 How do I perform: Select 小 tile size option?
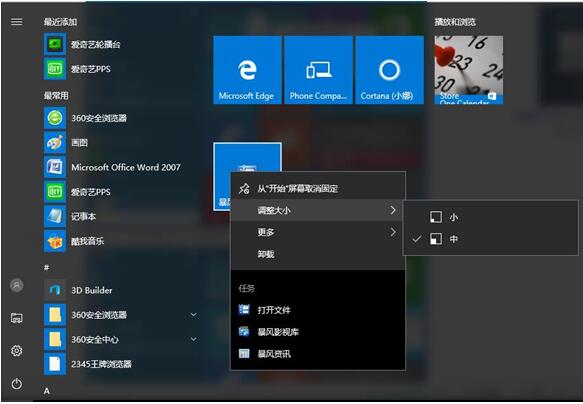[x=491, y=217]
